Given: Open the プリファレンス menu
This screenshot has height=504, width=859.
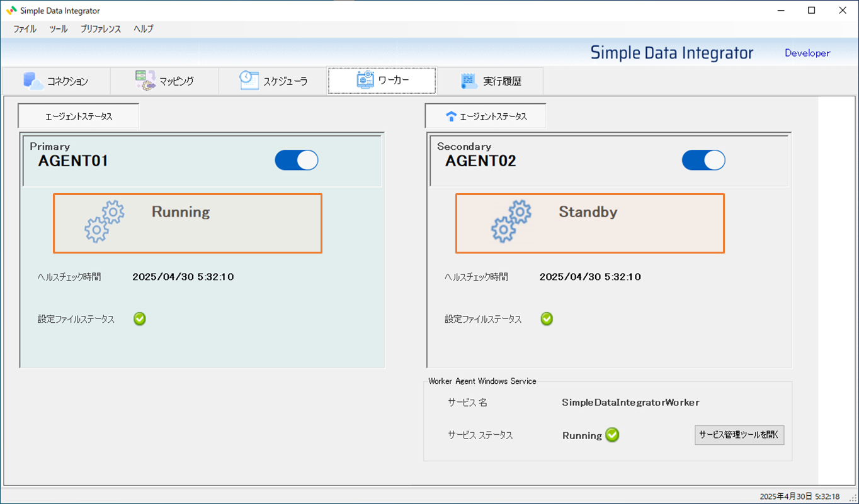Looking at the screenshot, I should point(101,29).
